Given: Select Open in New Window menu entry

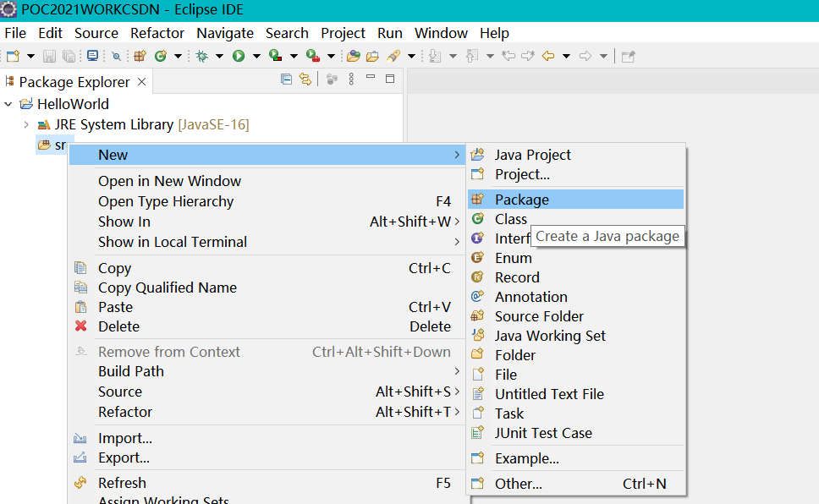Looking at the screenshot, I should [x=267, y=181].
